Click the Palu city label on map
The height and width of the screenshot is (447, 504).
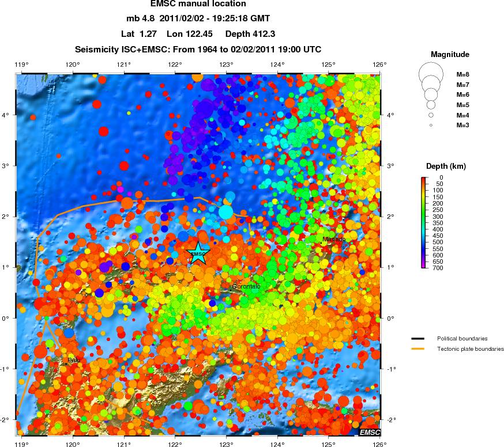[74, 360]
